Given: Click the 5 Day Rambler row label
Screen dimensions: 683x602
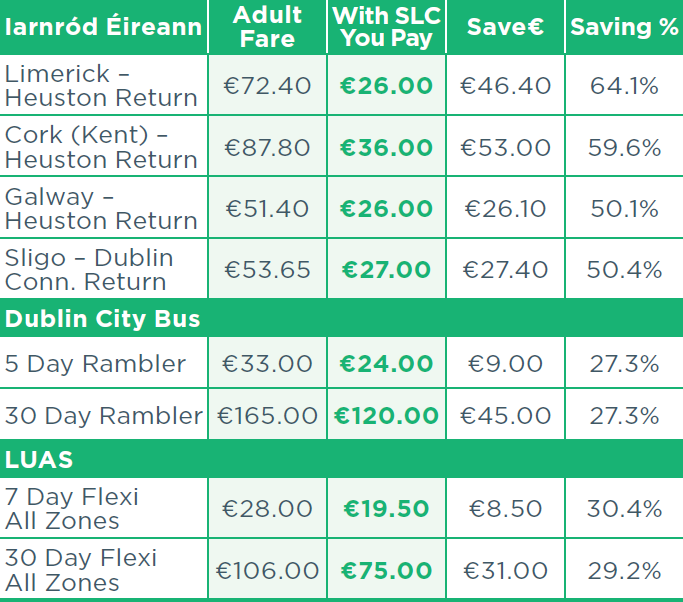Looking at the screenshot, I should pos(95,363).
